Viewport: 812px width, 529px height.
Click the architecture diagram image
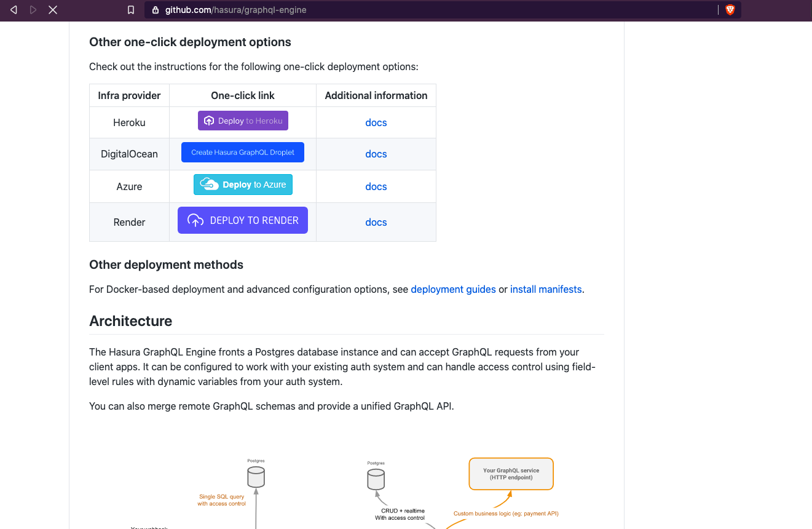tap(347, 489)
